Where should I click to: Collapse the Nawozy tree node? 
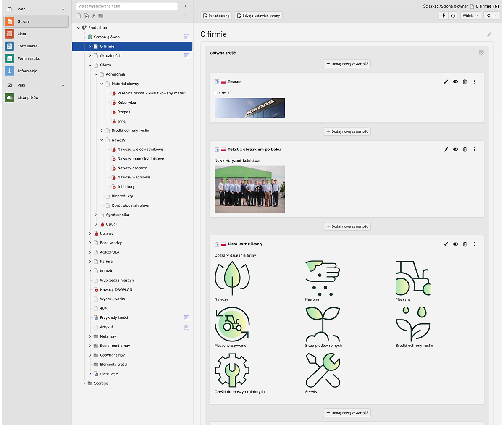102,140
